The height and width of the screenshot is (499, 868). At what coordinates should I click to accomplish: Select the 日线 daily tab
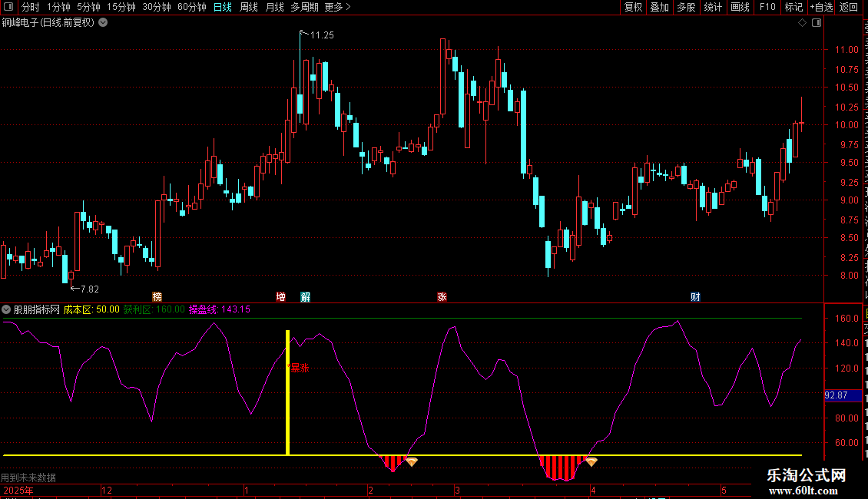pos(223,7)
